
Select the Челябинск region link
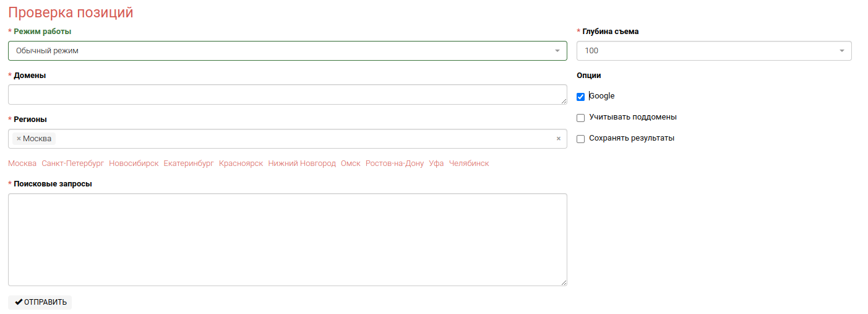[468, 164]
